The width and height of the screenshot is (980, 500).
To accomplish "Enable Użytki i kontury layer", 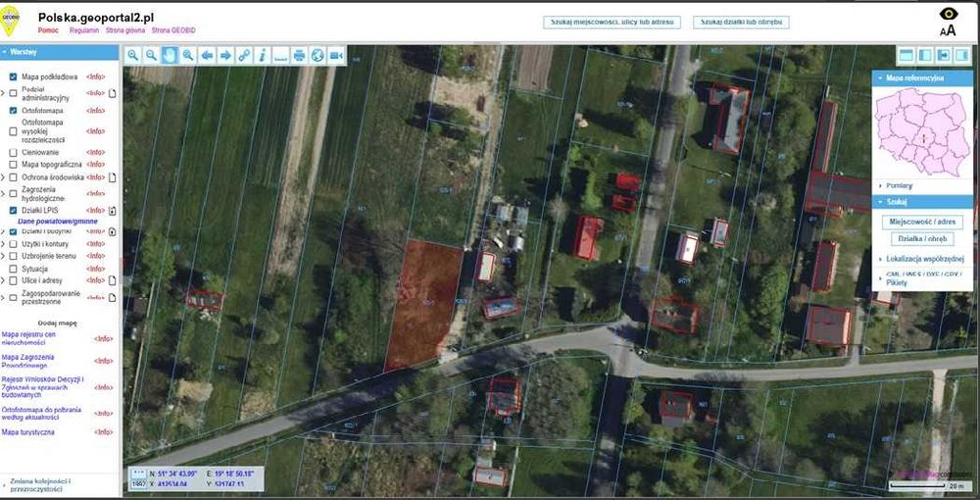I will (13, 244).
